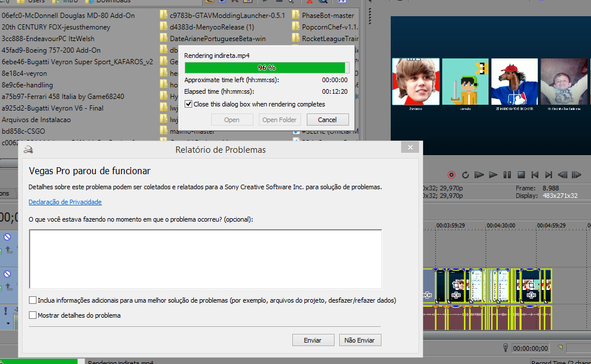Click Enviar to send the report
Image resolution: width=591 pixels, height=364 pixels.
[x=313, y=340]
